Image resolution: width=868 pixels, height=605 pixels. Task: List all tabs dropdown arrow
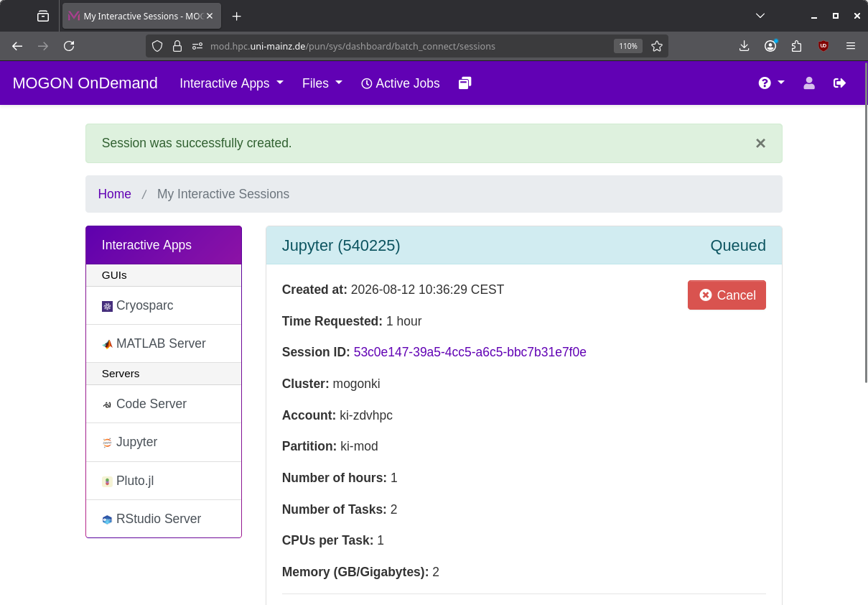pyautogui.click(x=760, y=16)
